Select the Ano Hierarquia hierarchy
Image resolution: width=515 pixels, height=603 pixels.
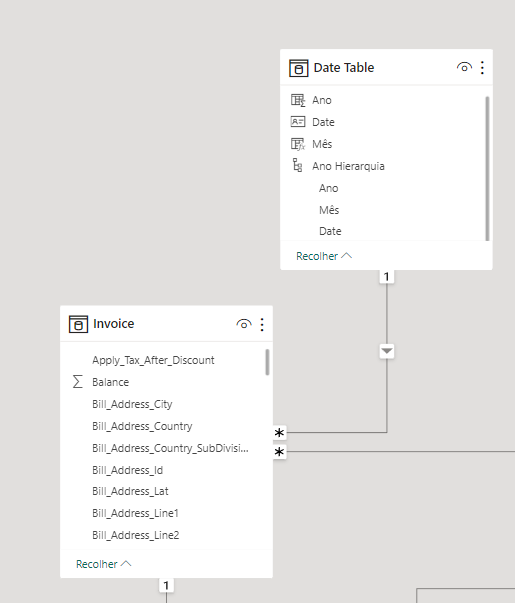click(348, 166)
